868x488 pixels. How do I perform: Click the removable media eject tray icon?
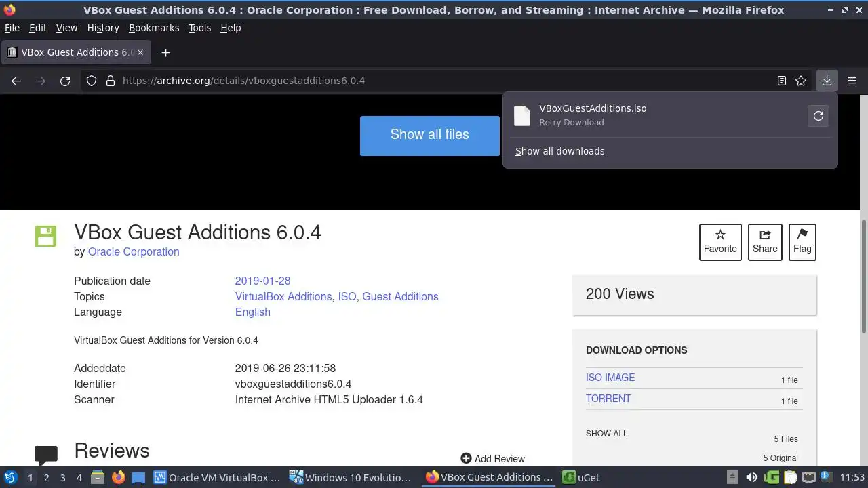(x=732, y=477)
